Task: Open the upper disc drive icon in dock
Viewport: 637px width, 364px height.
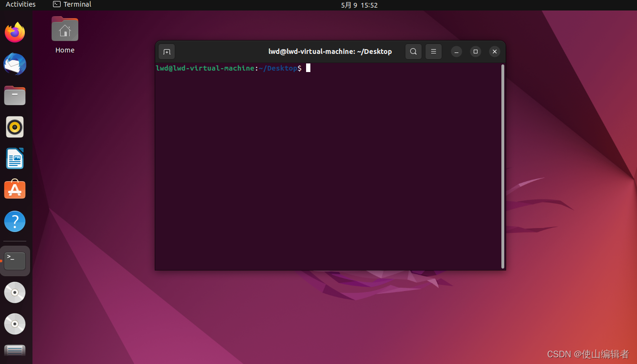Action: (x=15, y=292)
